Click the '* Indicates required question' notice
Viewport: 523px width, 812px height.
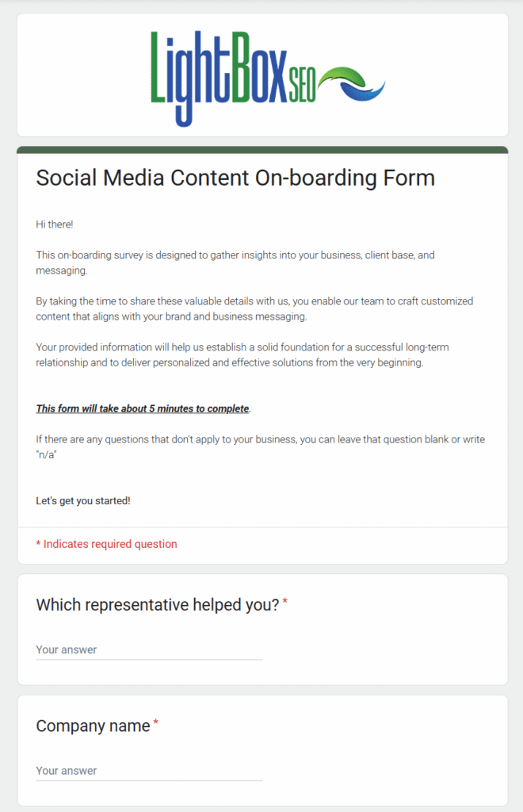pyautogui.click(x=106, y=544)
